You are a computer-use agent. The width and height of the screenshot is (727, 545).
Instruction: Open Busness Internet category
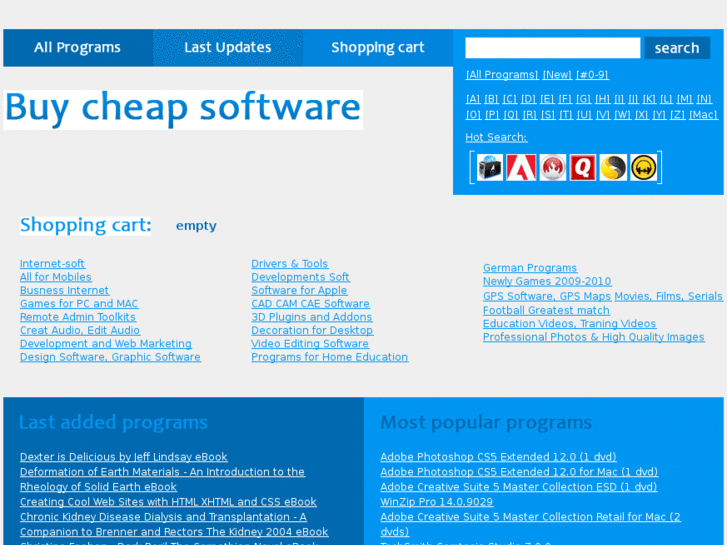64,291
